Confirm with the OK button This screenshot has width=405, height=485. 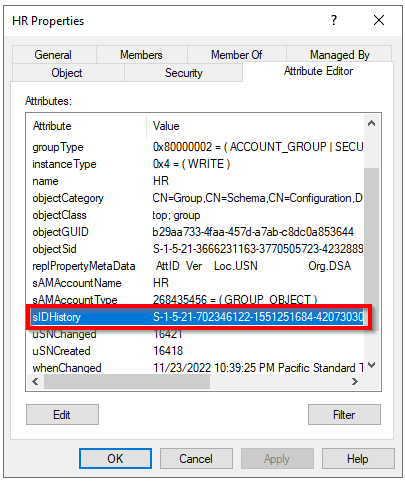(115, 459)
